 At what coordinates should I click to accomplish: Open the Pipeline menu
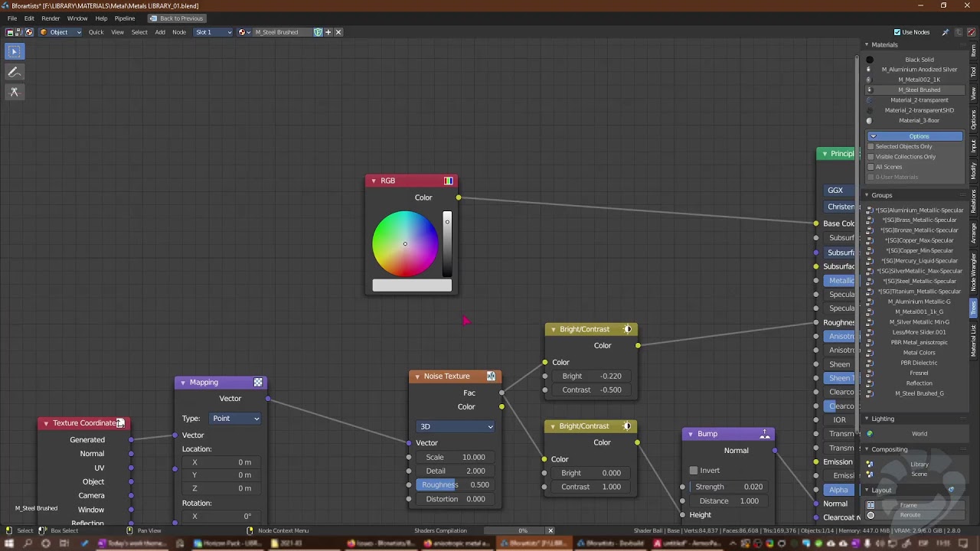[125, 18]
